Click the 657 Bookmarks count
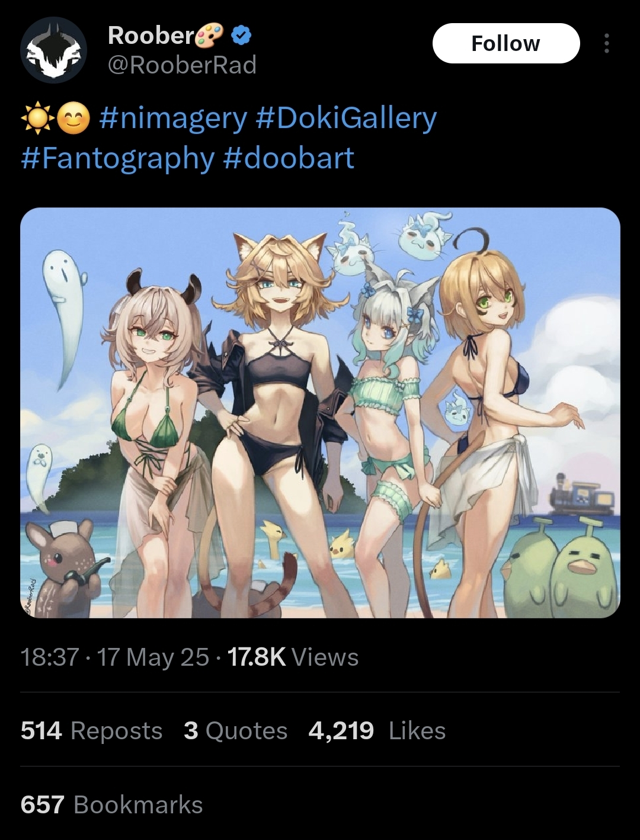 pyautogui.click(x=112, y=804)
